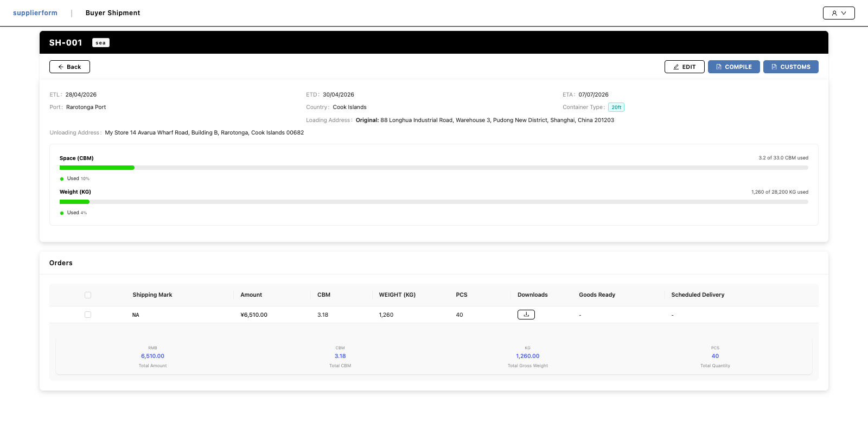Click the SH-001 shipment title
Screen dimensions: 868x422
[x=66, y=43]
